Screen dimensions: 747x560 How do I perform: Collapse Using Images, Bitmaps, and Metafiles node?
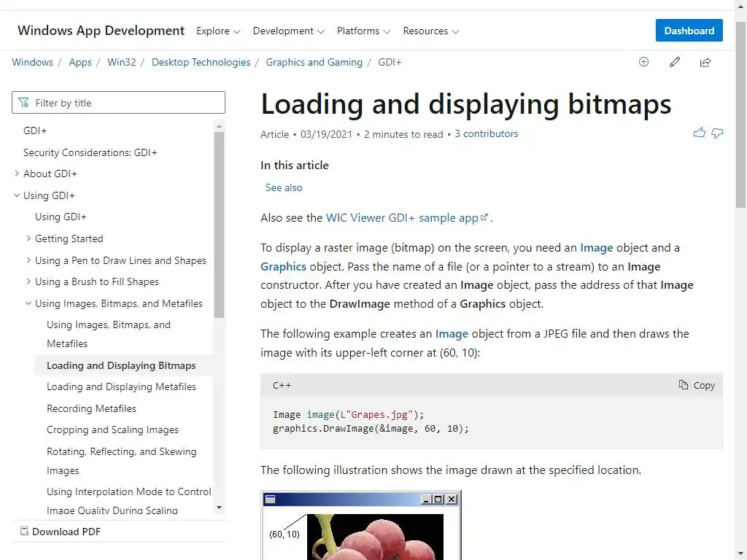pos(28,303)
